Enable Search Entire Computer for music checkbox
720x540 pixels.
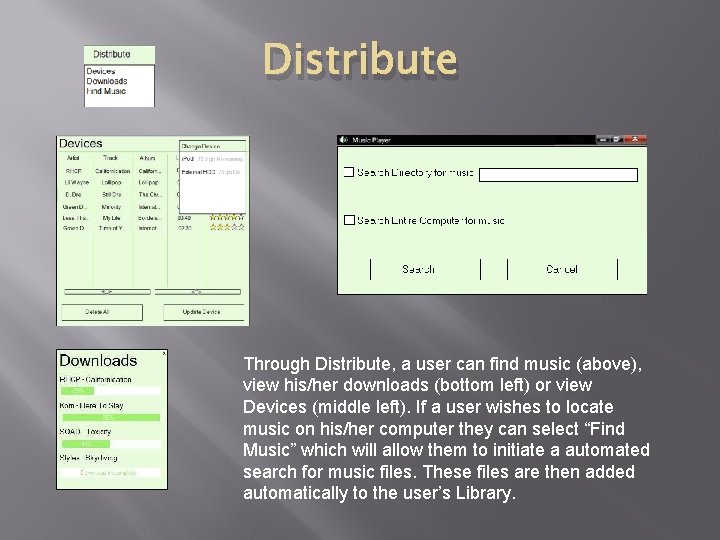point(349,220)
